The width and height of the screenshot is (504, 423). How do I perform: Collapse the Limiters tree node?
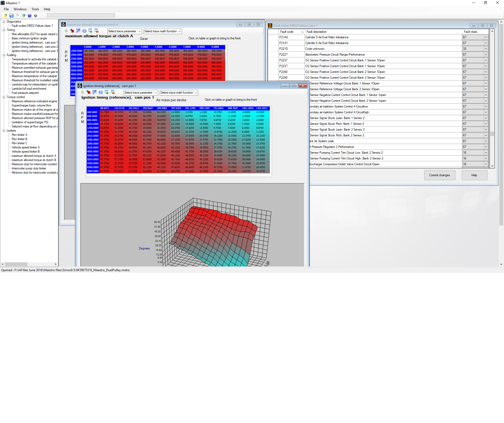(x=4, y=131)
